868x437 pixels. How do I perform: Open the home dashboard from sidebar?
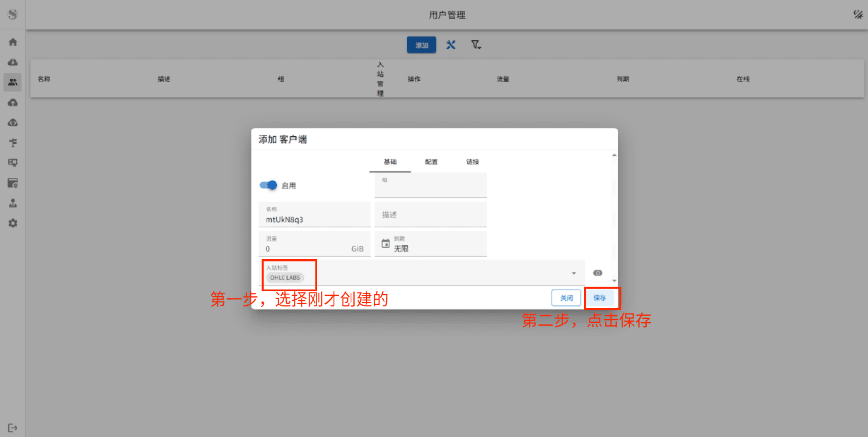(x=13, y=42)
